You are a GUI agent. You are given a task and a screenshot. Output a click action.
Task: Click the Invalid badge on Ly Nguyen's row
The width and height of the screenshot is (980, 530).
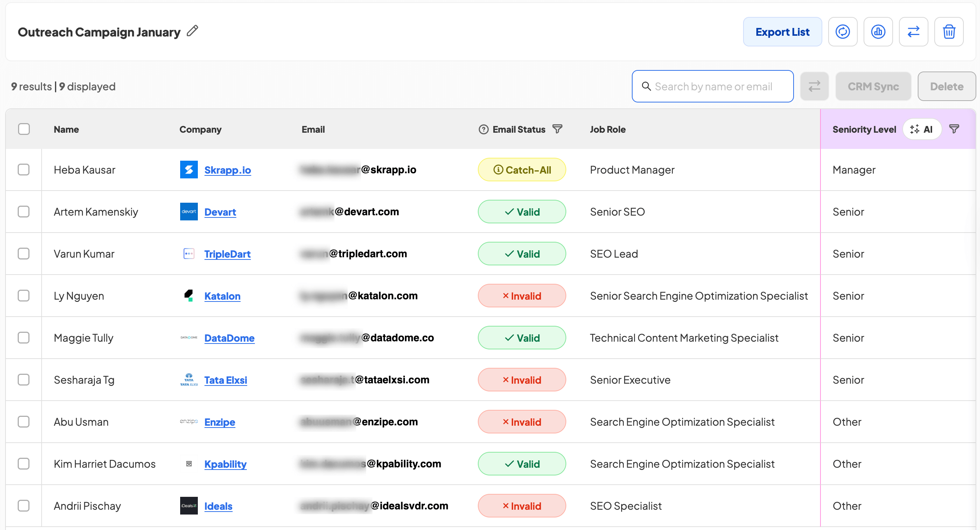click(522, 295)
